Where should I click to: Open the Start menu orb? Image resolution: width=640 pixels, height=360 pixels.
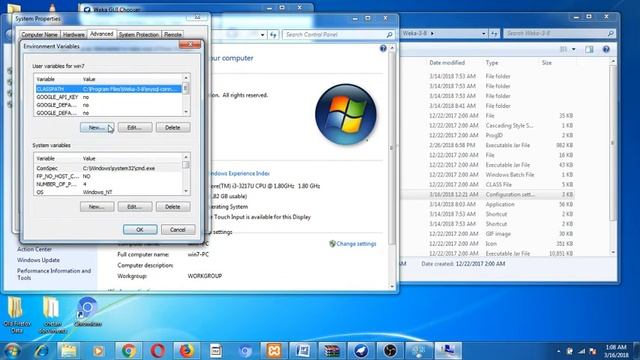12,351
